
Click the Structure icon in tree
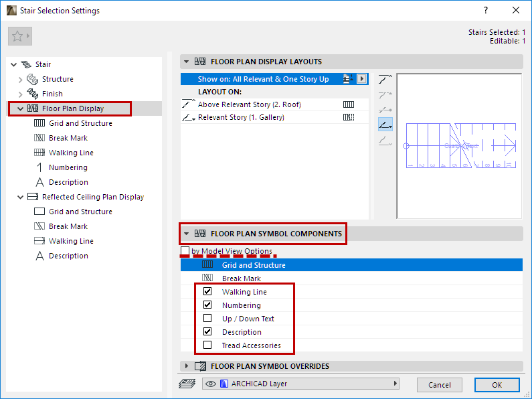33,79
